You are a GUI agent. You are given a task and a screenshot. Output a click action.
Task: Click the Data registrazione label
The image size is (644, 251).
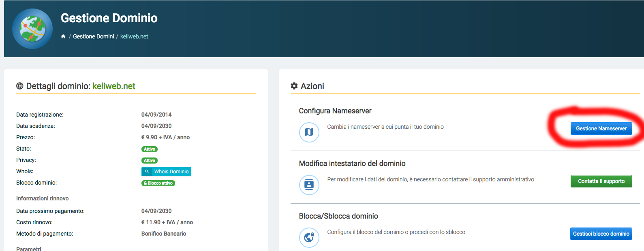tap(40, 115)
